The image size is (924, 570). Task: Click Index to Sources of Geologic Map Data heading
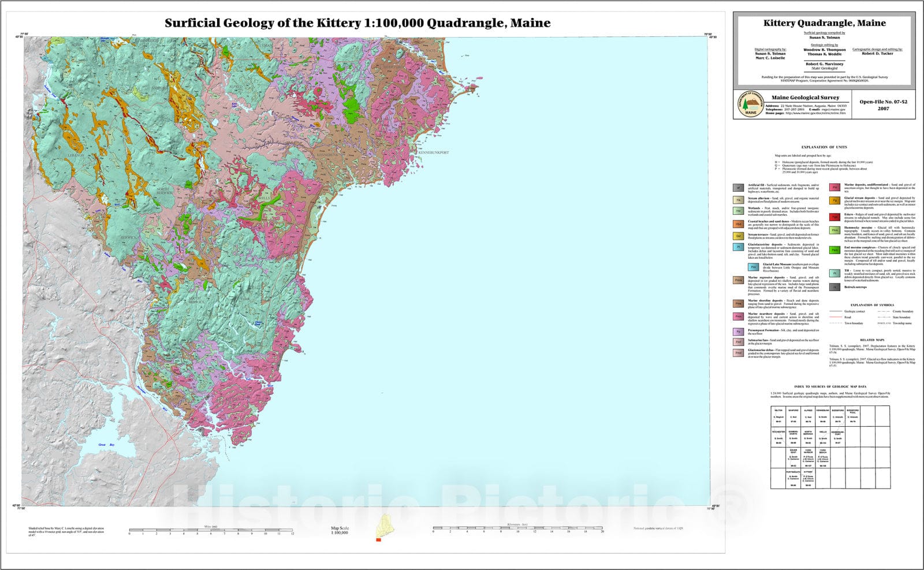pyautogui.click(x=830, y=386)
